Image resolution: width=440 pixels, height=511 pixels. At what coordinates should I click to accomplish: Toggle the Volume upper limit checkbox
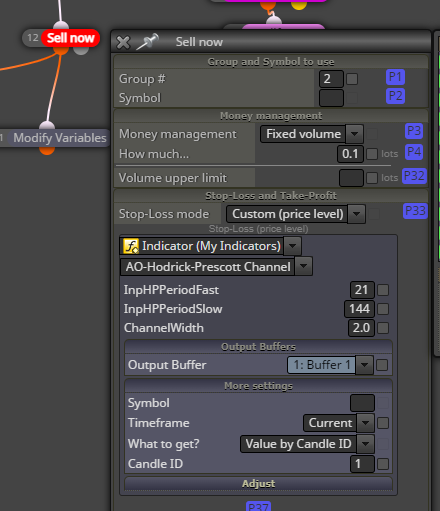pos(372,178)
